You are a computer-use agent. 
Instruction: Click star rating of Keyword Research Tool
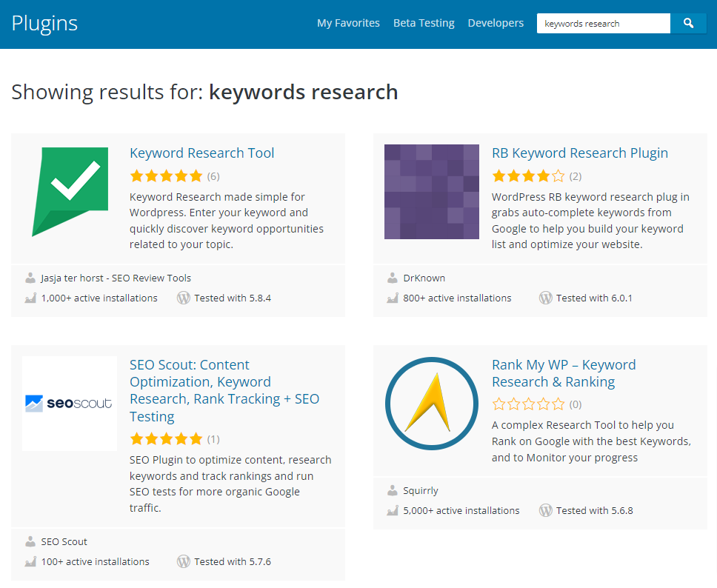click(x=166, y=176)
